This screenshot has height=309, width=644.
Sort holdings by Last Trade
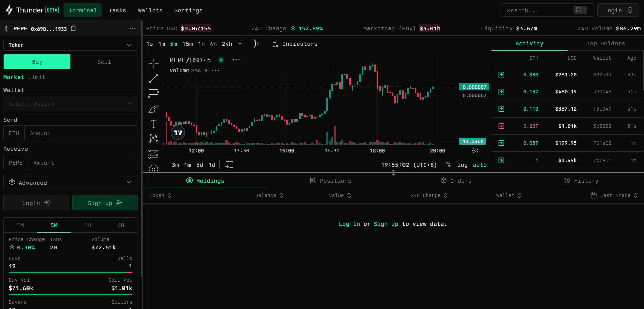coord(614,195)
